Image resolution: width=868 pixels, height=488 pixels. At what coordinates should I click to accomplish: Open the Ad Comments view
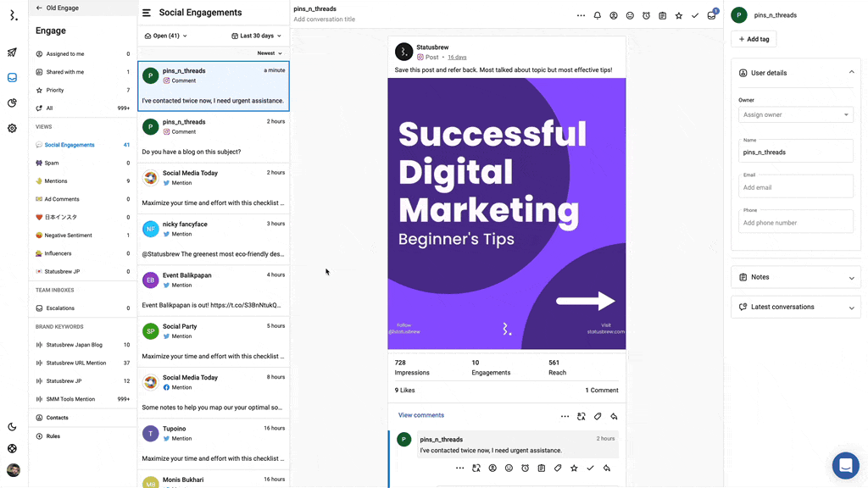pyautogui.click(x=82, y=199)
